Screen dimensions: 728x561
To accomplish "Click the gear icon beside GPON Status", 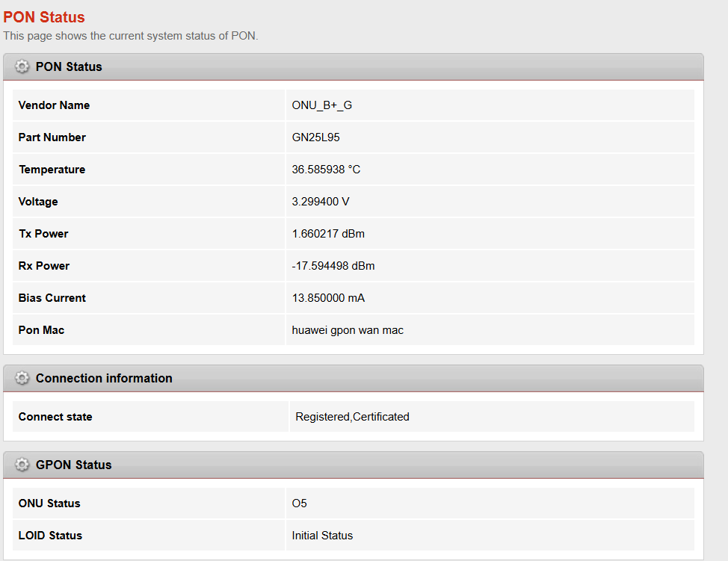I will 22,465.
